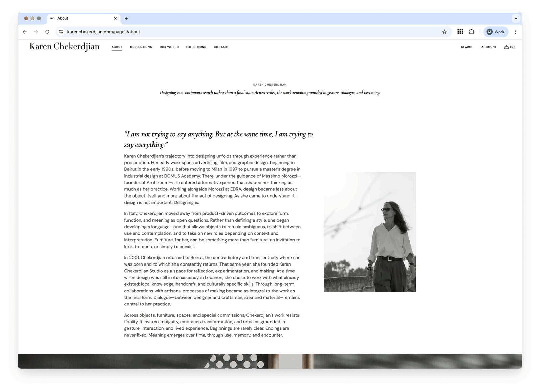
Task: Select the About browser tab
Action: (84, 18)
